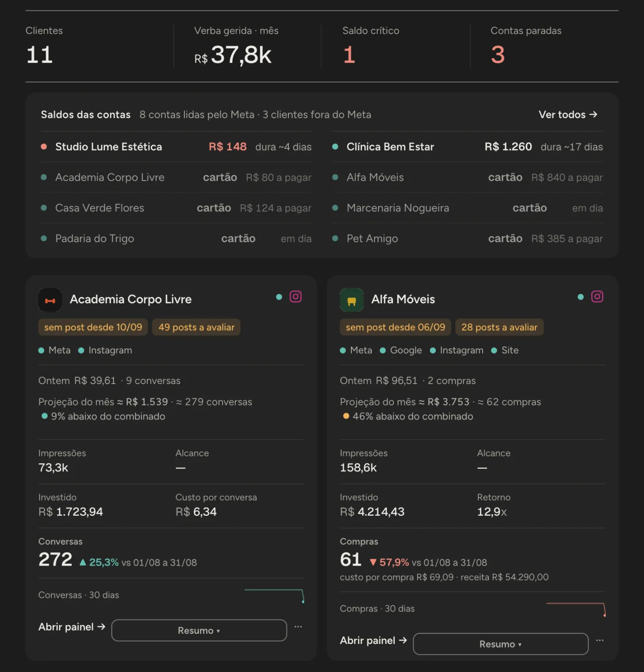The width and height of the screenshot is (644, 672).
Task: Click 'R$ 80 a pagar' amount
Action: (279, 178)
